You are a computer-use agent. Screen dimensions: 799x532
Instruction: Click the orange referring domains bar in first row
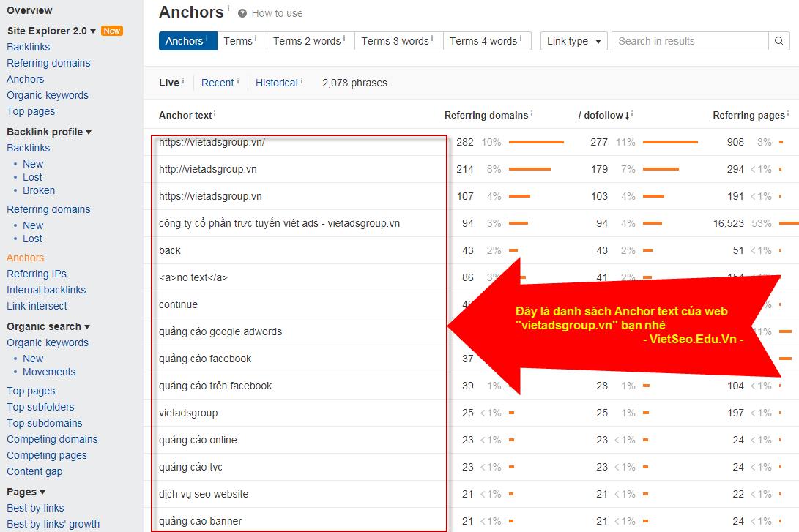(x=535, y=142)
